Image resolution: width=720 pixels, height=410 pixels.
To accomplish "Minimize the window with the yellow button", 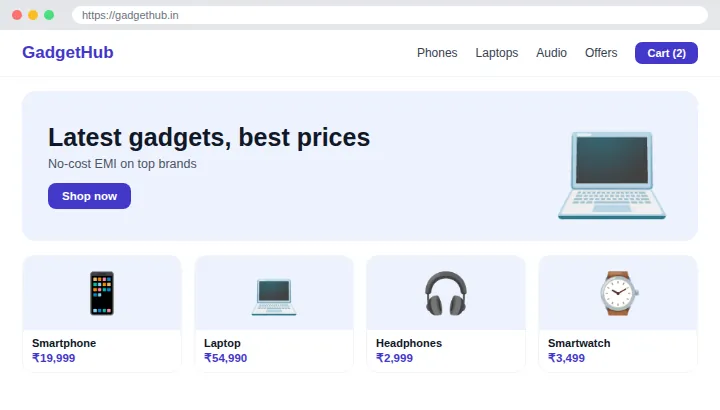I will coord(33,15).
